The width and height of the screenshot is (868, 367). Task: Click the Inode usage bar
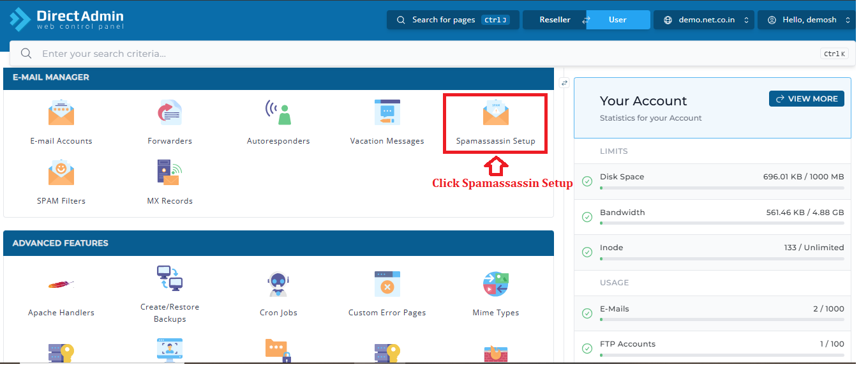(722, 258)
